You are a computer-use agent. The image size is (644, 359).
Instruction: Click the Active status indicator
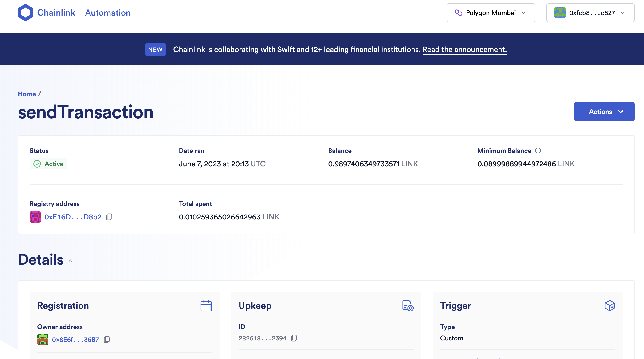[x=48, y=164]
